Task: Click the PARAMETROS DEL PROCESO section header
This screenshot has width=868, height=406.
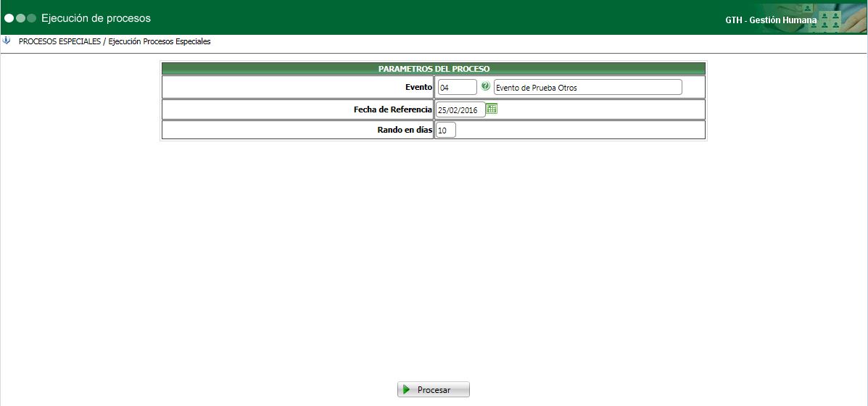Action: (434, 69)
